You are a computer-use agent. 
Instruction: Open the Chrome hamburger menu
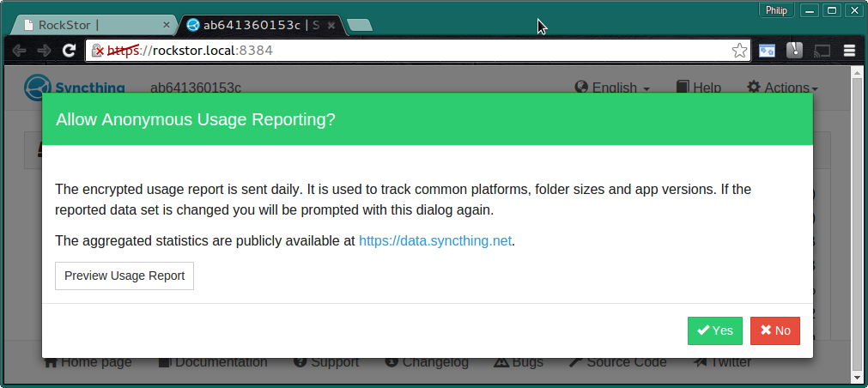[849, 51]
